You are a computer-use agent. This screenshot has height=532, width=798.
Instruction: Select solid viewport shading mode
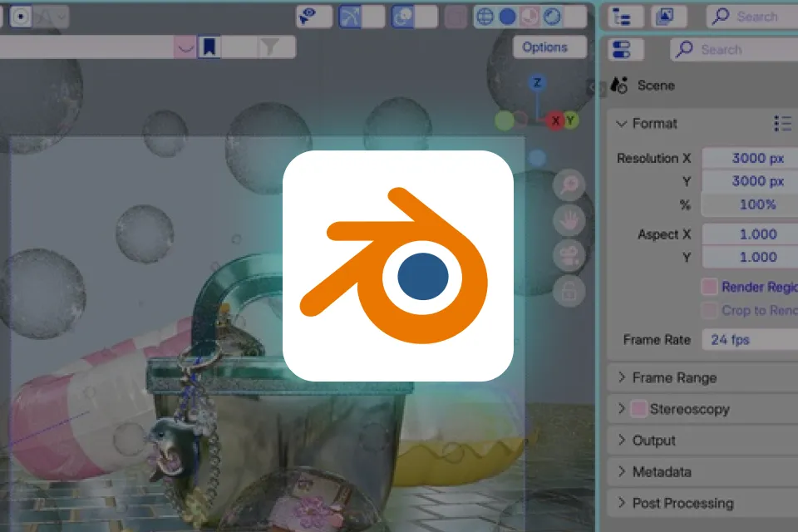(x=507, y=17)
